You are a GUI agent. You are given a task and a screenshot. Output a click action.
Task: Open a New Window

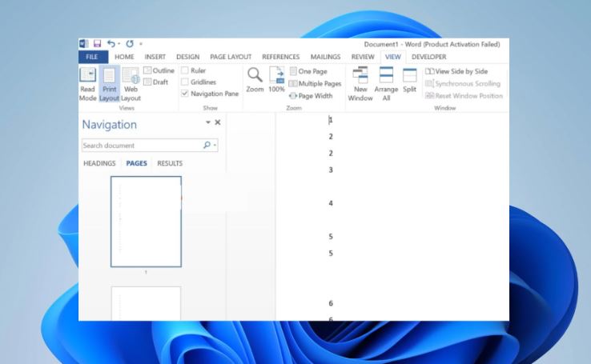coord(360,84)
